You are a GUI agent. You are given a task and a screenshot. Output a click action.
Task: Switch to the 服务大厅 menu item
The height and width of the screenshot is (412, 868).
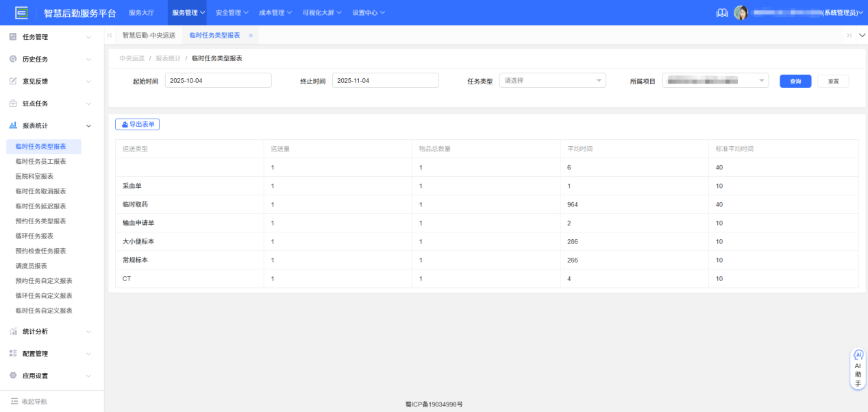click(x=142, y=12)
